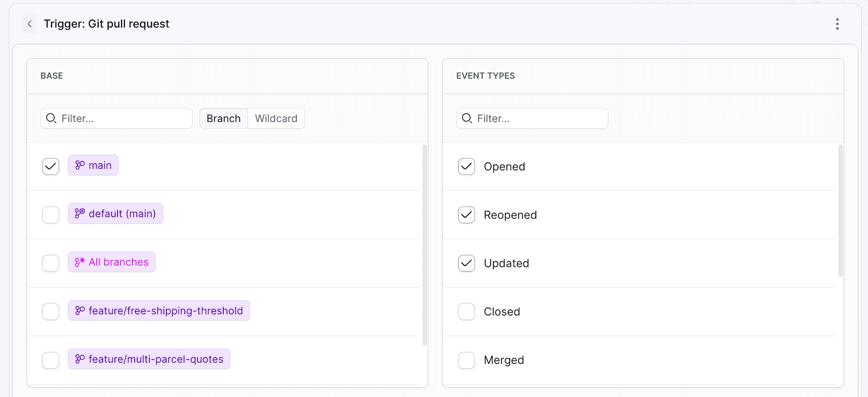Disable the Reopened event checkbox
This screenshot has height=397, width=868.
coord(467,215)
